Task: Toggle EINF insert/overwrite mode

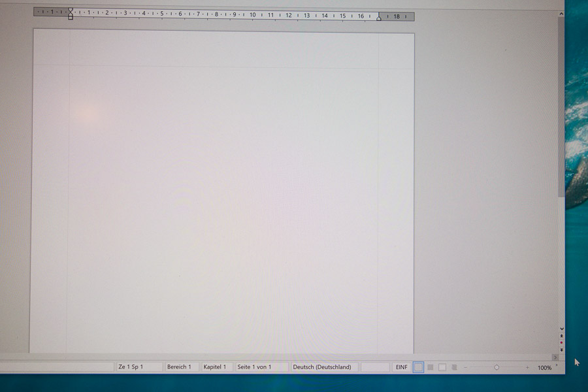Action: (x=401, y=367)
